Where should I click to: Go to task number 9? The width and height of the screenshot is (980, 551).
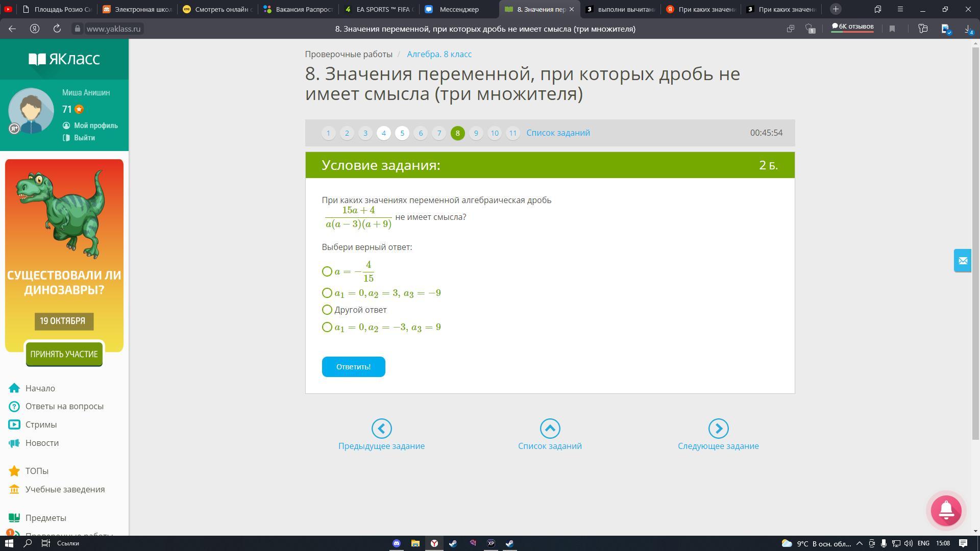tap(476, 133)
